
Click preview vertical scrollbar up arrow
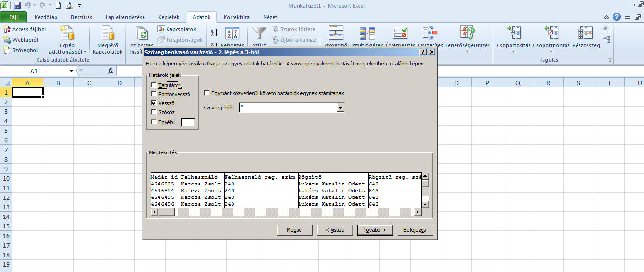425,176
